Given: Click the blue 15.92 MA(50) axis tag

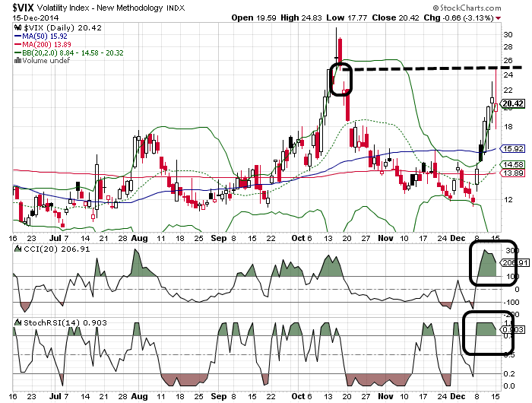Looking at the screenshot, I should (x=513, y=149).
